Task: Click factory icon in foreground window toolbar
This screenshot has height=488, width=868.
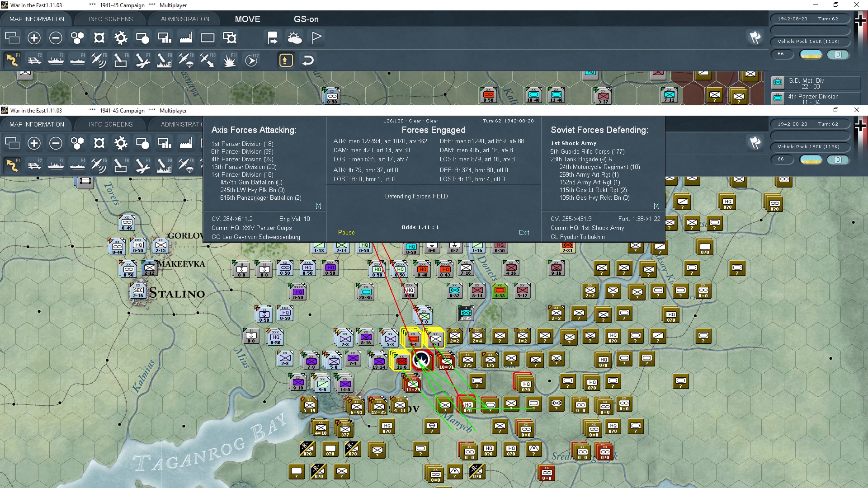Action: [x=186, y=143]
